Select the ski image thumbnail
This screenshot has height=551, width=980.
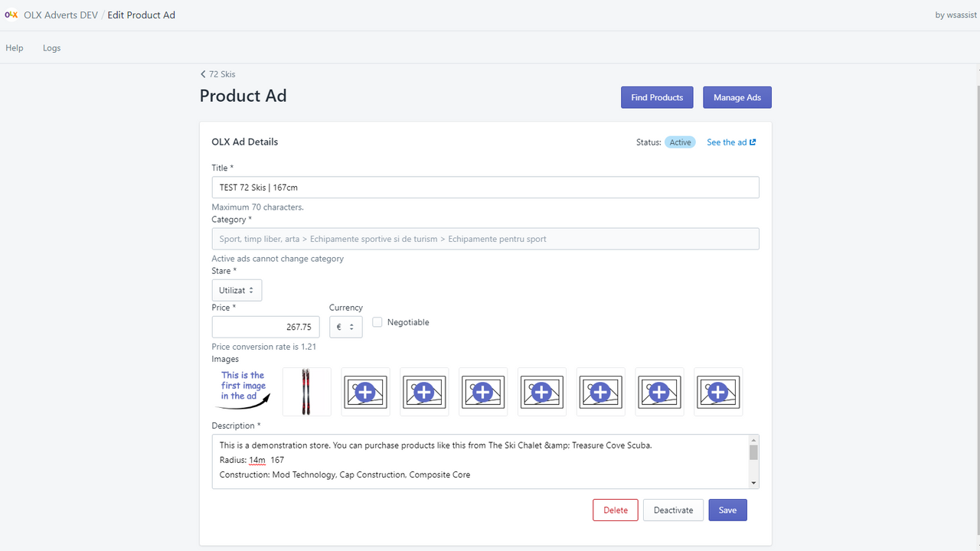[306, 392]
